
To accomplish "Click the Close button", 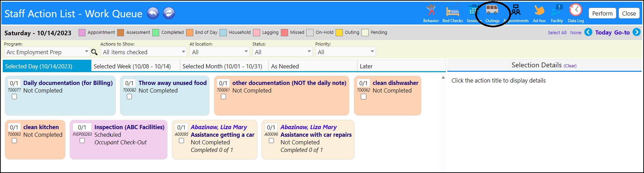I will tap(629, 13).
